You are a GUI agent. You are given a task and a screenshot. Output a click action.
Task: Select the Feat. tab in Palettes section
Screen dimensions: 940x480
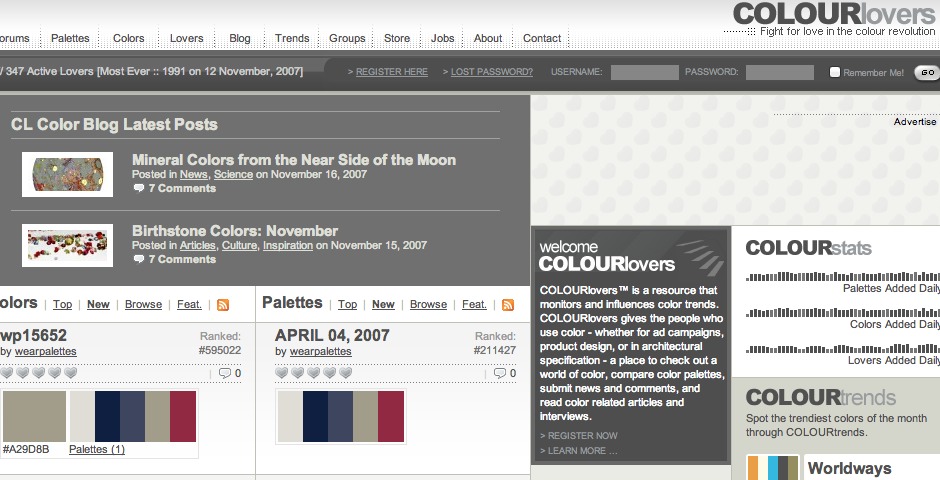474,304
